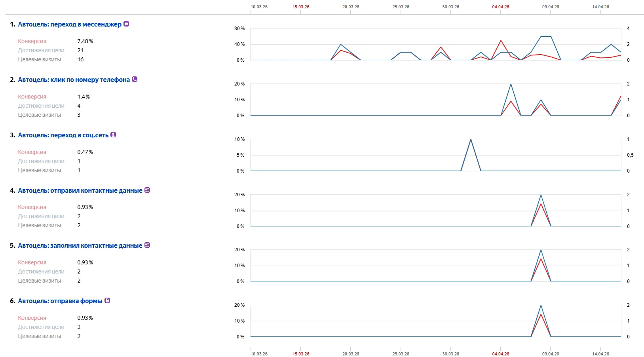The image size is (644, 357).
Task: Open the 'Автоцель: отправка формы' goal
Action: click(x=60, y=301)
